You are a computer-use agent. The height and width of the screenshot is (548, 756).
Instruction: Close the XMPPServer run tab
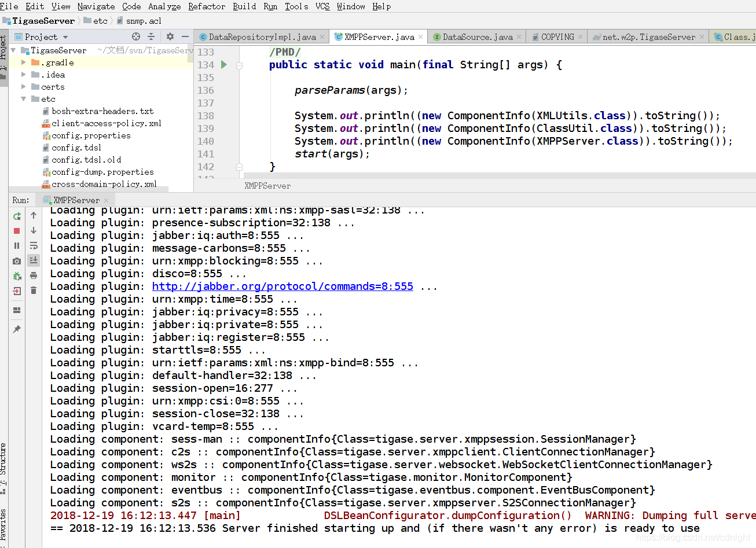tap(107, 200)
